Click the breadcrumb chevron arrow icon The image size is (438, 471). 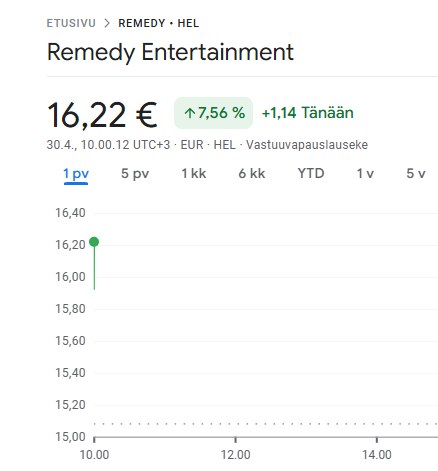click(x=107, y=23)
